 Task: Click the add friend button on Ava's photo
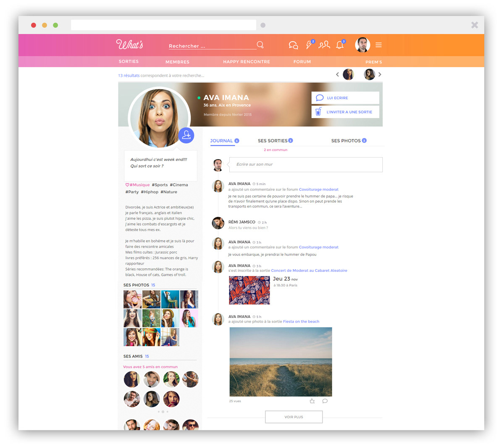coord(186,135)
